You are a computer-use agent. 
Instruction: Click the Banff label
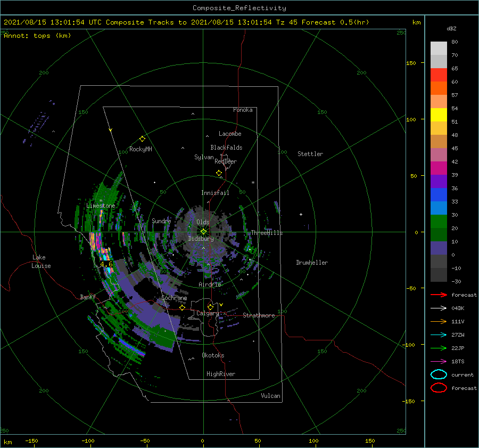tap(88, 297)
